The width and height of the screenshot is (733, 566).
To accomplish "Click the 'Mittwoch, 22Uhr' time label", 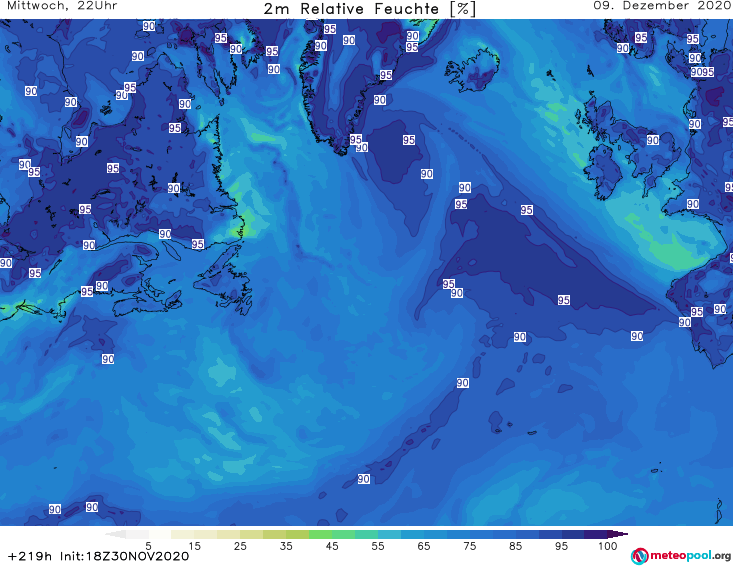I will point(62,6).
